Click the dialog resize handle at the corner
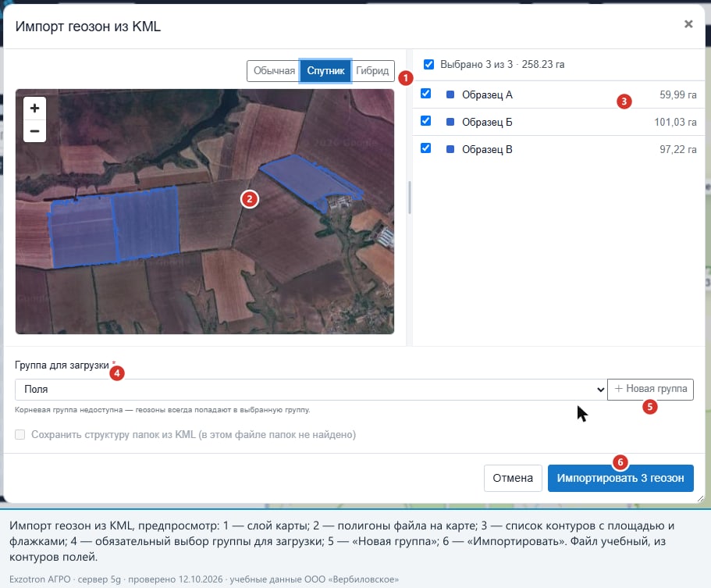711x588 pixels. [700, 498]
